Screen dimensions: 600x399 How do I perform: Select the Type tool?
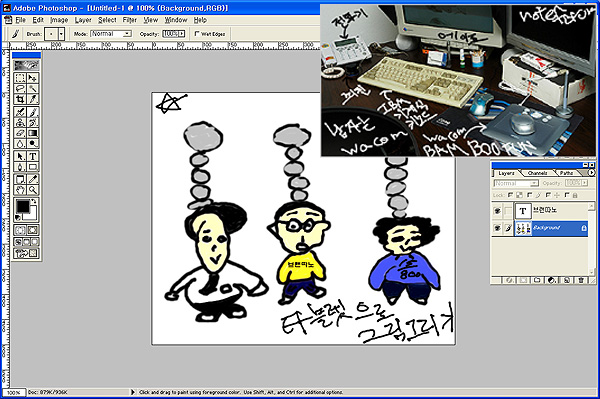33,156
